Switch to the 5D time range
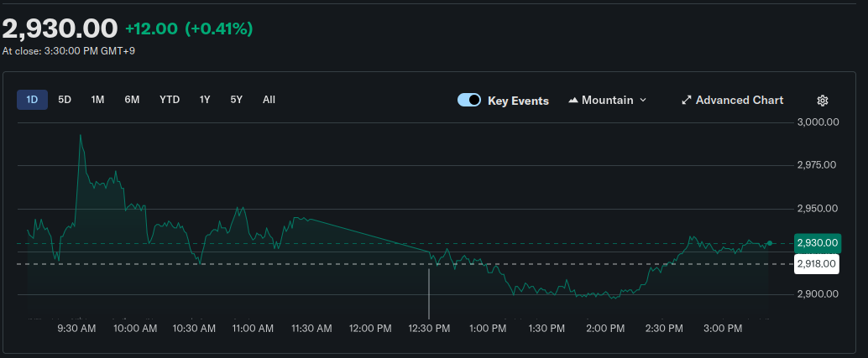The image size is (868, 358). coord(65,100)
